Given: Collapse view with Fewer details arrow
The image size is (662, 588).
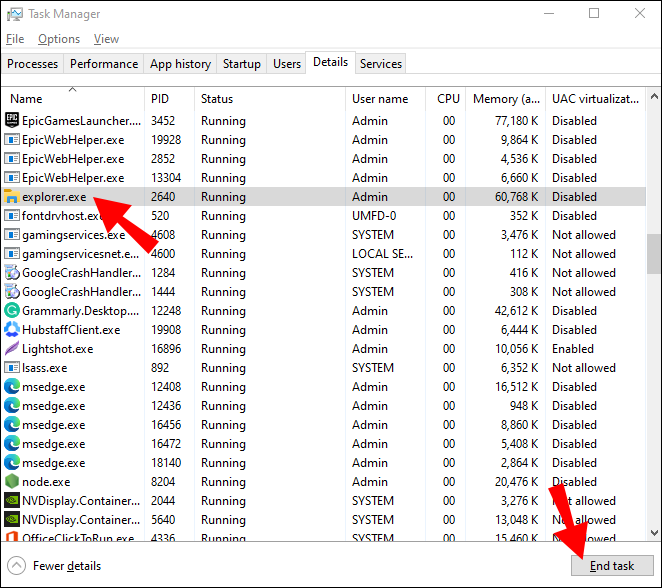Looking at the screenshot, I should [x=16, y=566].
